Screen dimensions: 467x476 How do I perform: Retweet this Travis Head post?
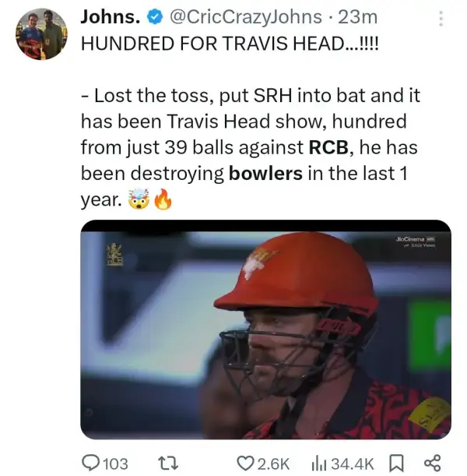pos(169,464)
